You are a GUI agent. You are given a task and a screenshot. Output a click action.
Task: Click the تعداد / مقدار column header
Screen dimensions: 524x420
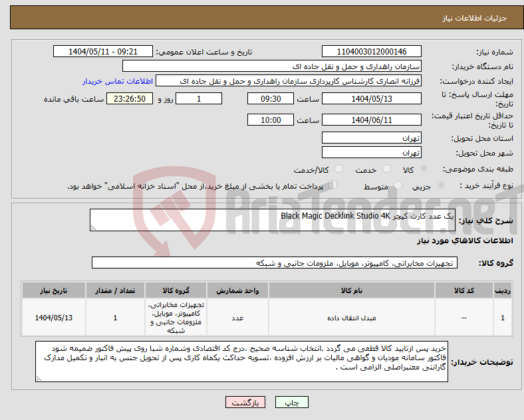coord(115,290)
